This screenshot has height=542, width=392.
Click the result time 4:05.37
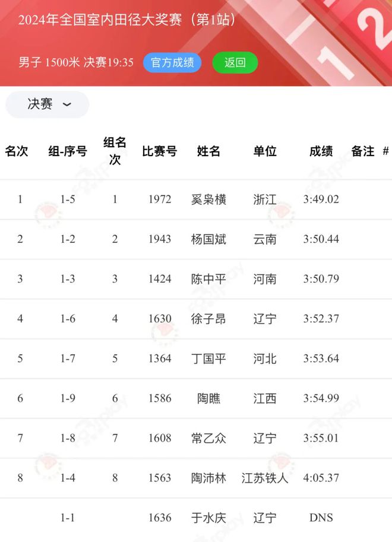321,478
